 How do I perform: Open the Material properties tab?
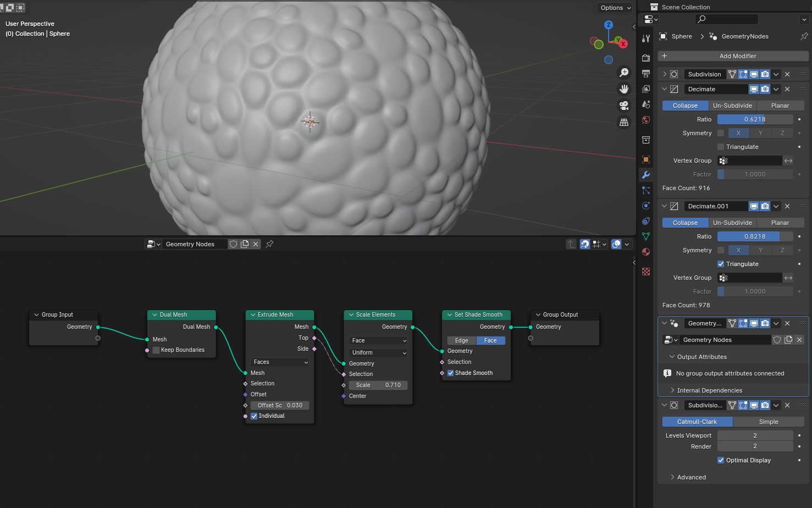[646, 252]
